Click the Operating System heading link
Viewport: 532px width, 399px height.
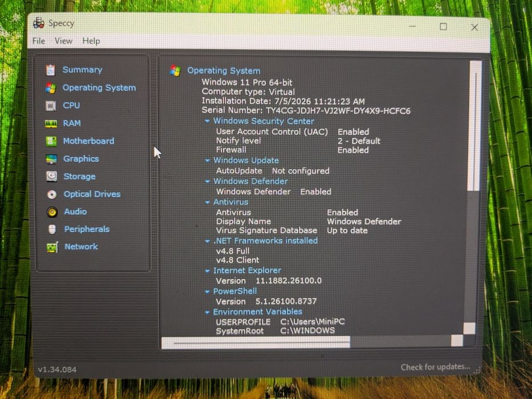pyautogui.click(x=224, y=71)
